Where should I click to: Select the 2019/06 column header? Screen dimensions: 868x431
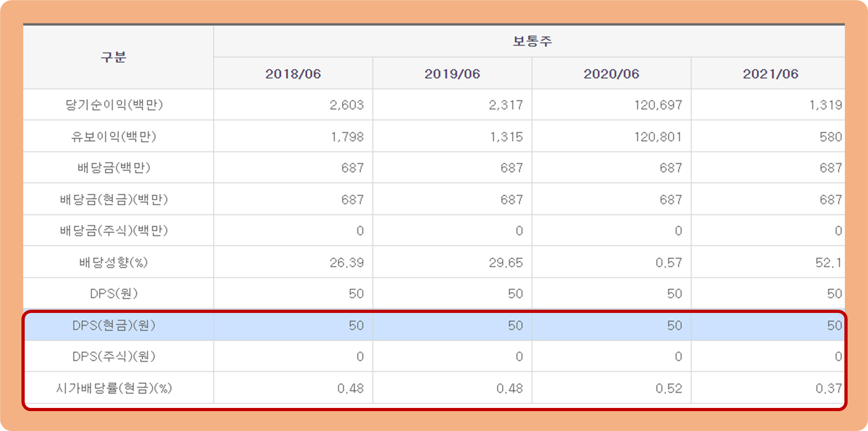pyautogui.click(x=452, y=74)
